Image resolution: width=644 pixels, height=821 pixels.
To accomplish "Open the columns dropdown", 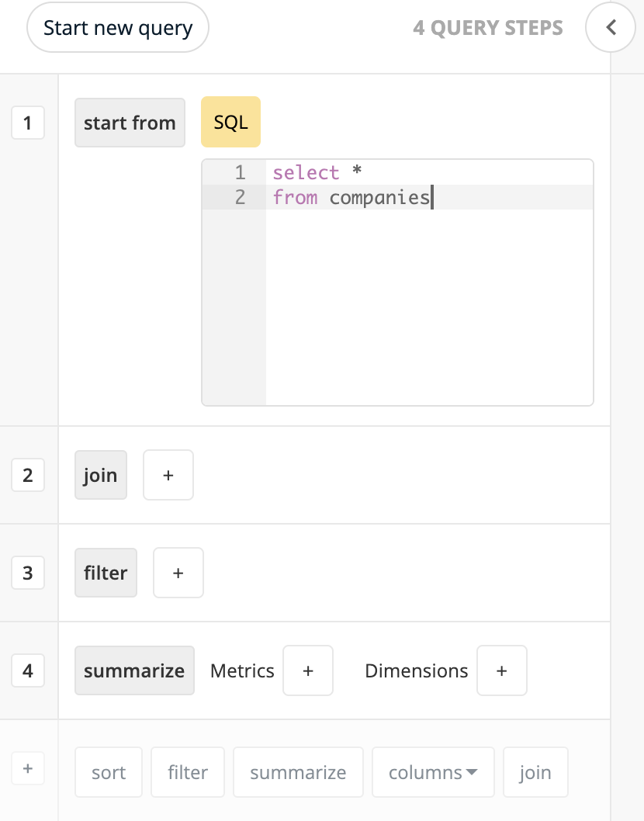I will point(433,772).
